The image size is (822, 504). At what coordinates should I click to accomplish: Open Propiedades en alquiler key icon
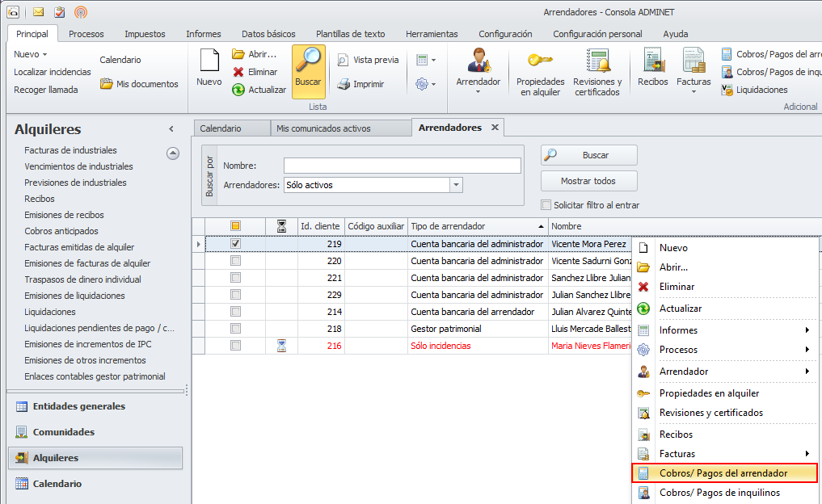[540, 61]
